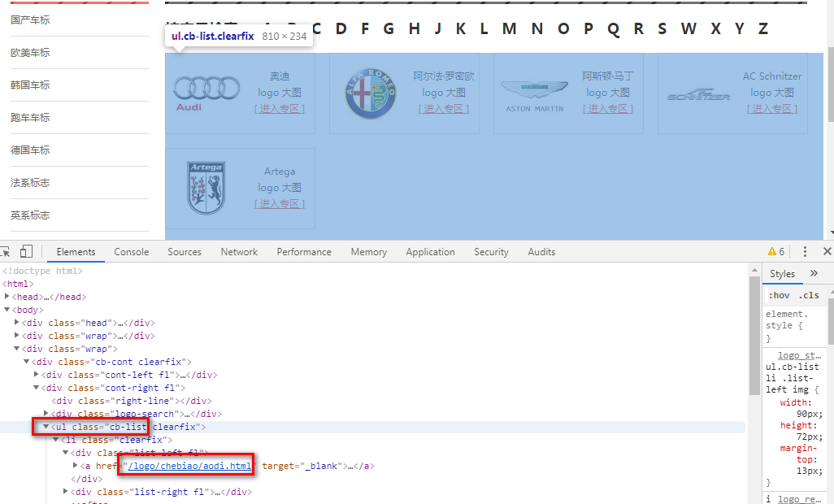Expand the div class="head" node
The image size is (834, 504).
(x=16, y=322)
